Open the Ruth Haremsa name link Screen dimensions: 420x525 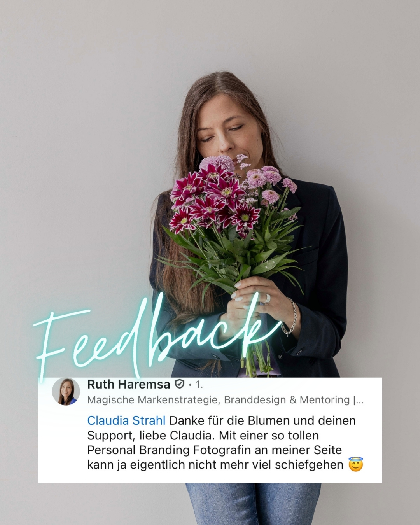pyautogui.click(x=129, y=384)
